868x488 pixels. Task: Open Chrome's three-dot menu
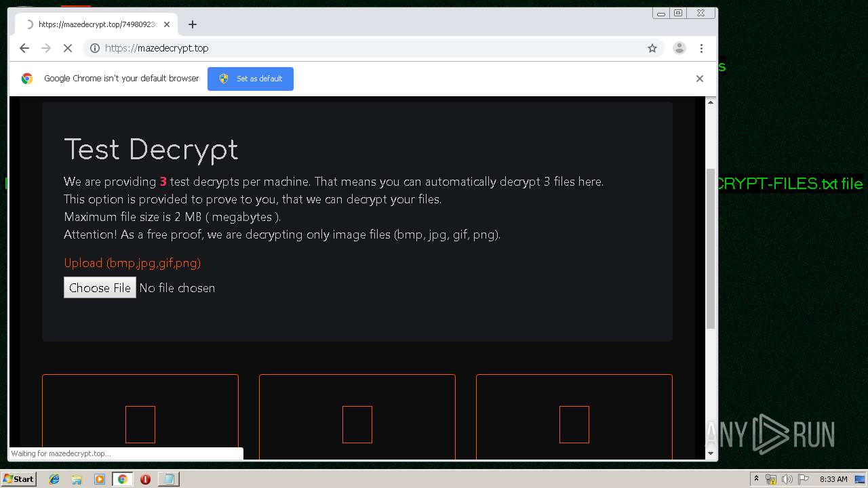pos(701,48)
